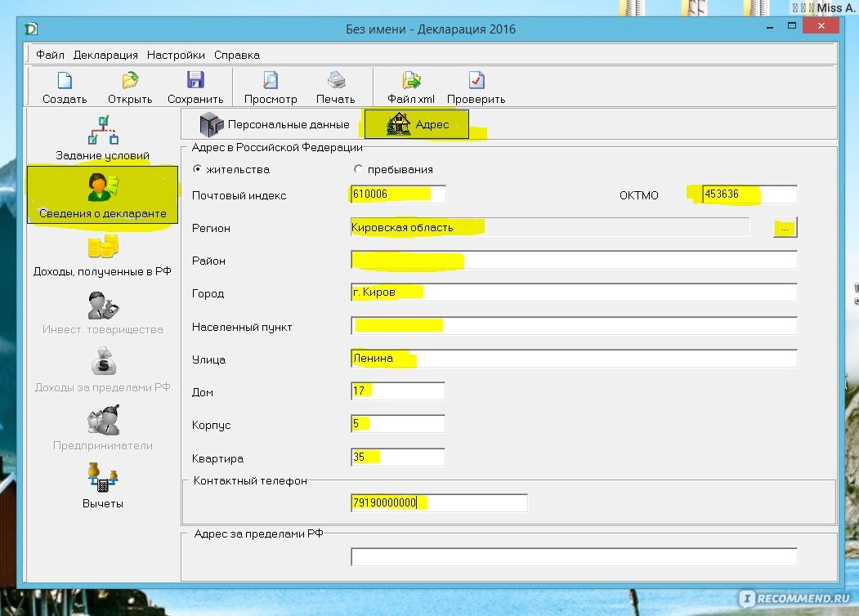Export with Файл xml icon
The image size is (859, 616).
pos(411,81)
